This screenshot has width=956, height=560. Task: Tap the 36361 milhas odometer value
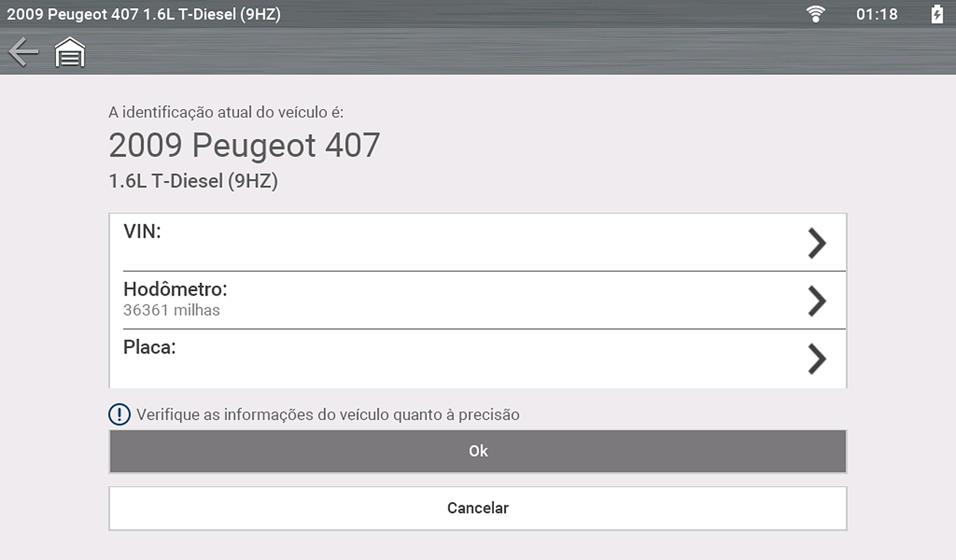pos(171,310)
